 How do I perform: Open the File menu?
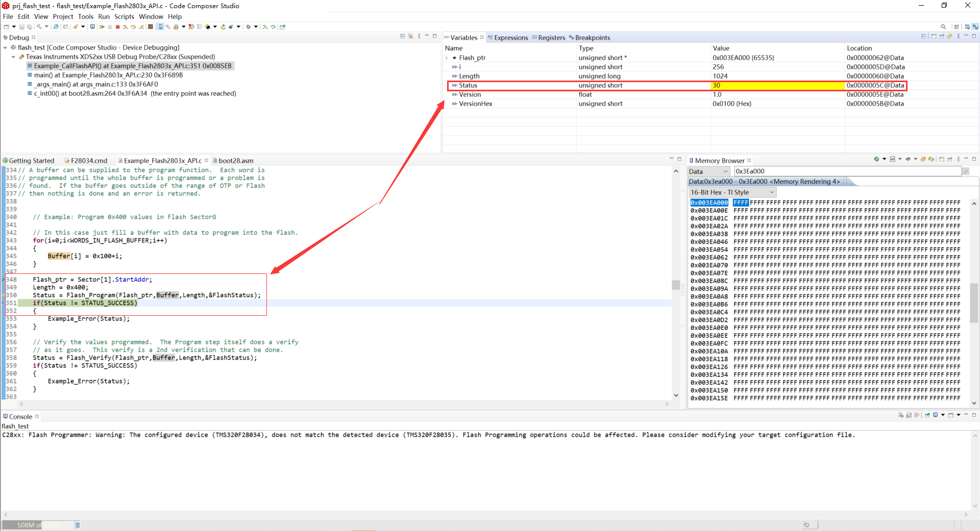click(x=8, y=16)
